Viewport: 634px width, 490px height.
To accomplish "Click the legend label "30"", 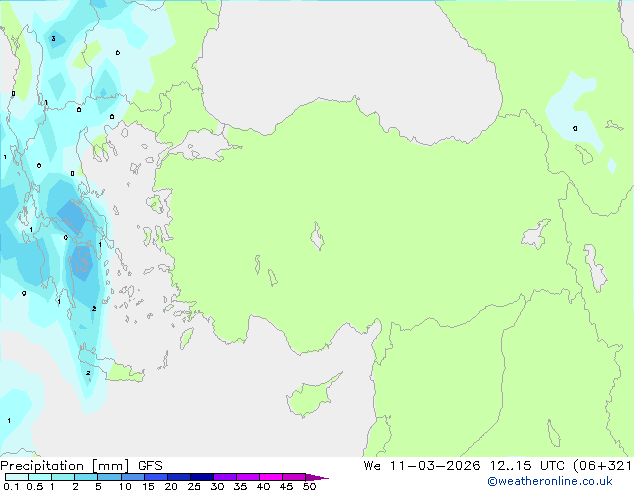I will [x=217, y=486].
